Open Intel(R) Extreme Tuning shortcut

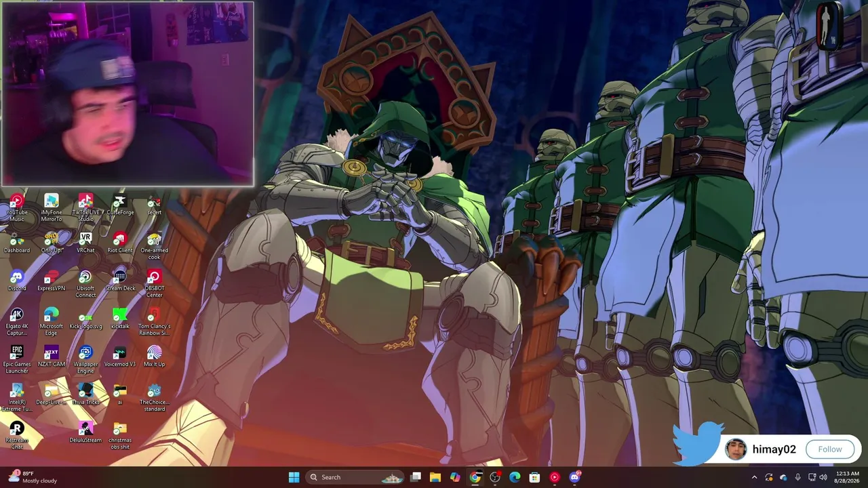[17, 397]
